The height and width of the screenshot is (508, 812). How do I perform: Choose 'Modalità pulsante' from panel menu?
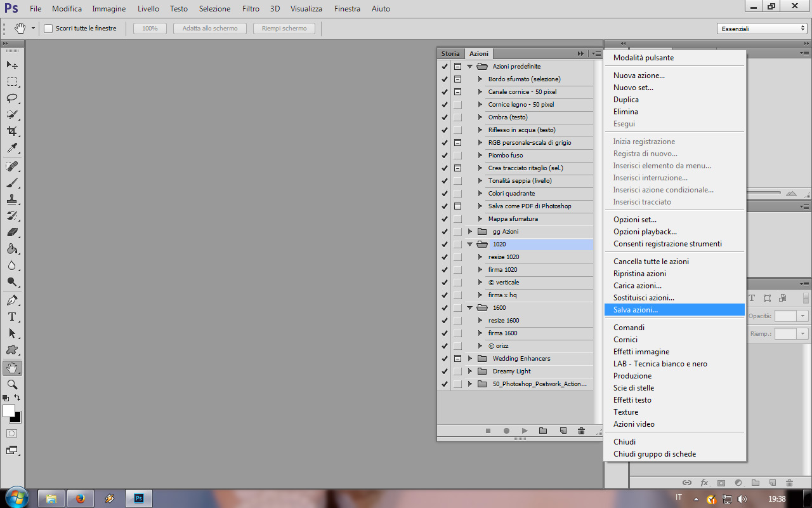(x=674, y=58)
